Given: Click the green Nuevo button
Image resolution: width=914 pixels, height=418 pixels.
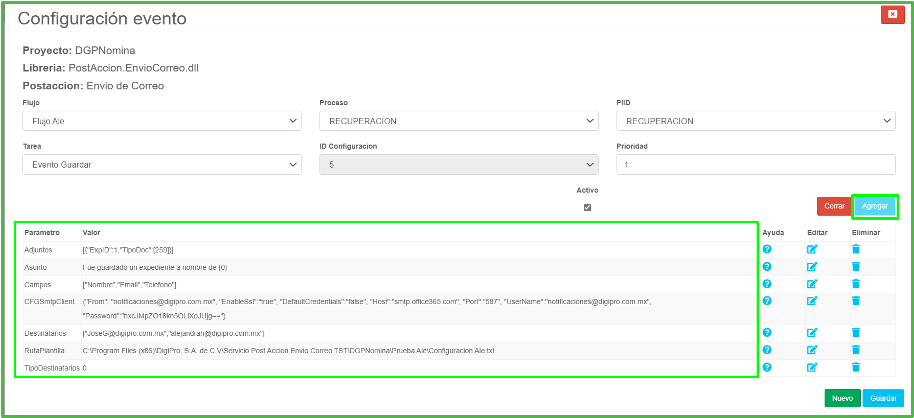Looking at the screenshot, I should pos(842,398).
